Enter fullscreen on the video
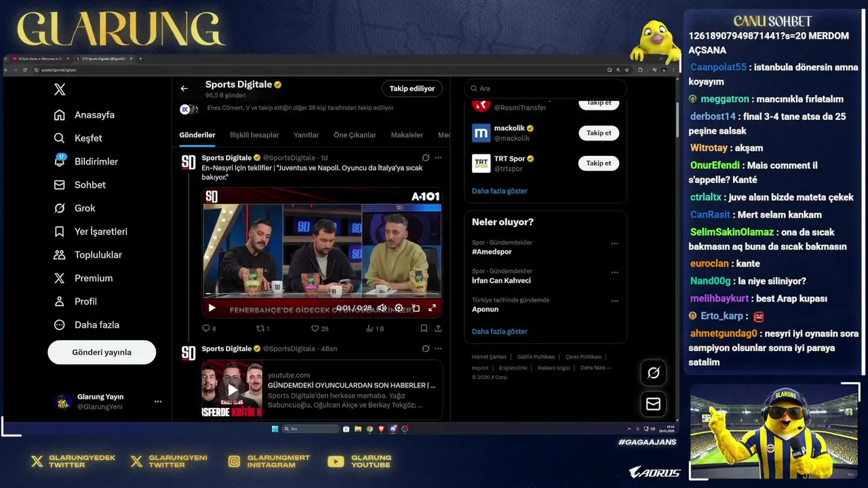 tap(432, 308)
